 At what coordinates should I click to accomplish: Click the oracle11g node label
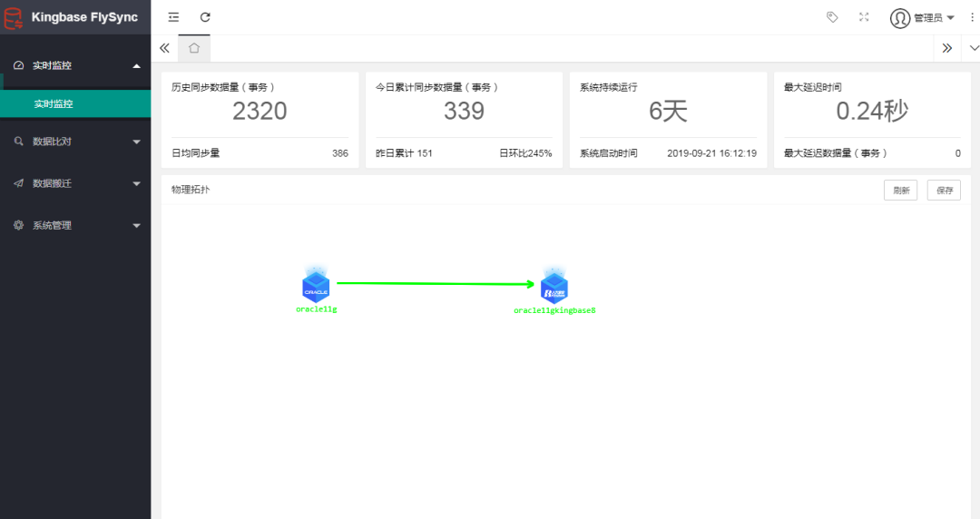[x=317, y=308]
